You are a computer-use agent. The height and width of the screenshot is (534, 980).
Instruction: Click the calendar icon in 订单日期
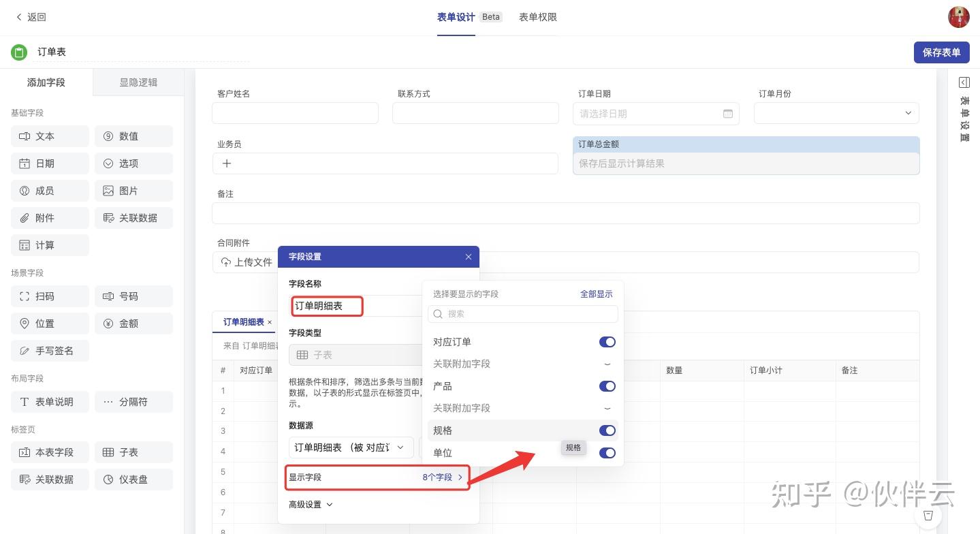pos(727,114)
